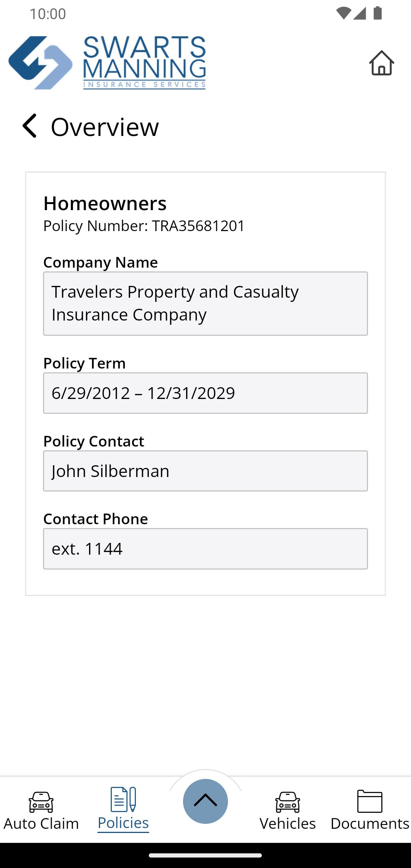Go back using the Overview arrow
The height and width of the screenshot is (868, 411).
click(x=29, y=126)
